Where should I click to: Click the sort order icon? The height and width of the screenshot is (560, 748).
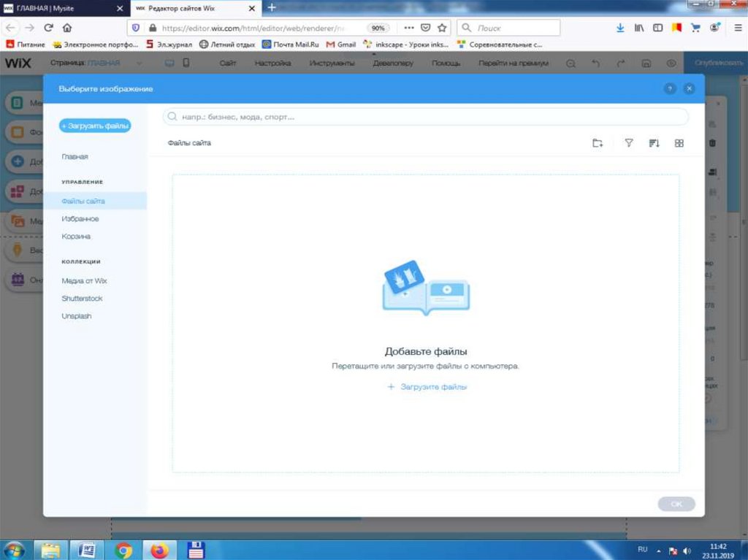tap(654, 143)
